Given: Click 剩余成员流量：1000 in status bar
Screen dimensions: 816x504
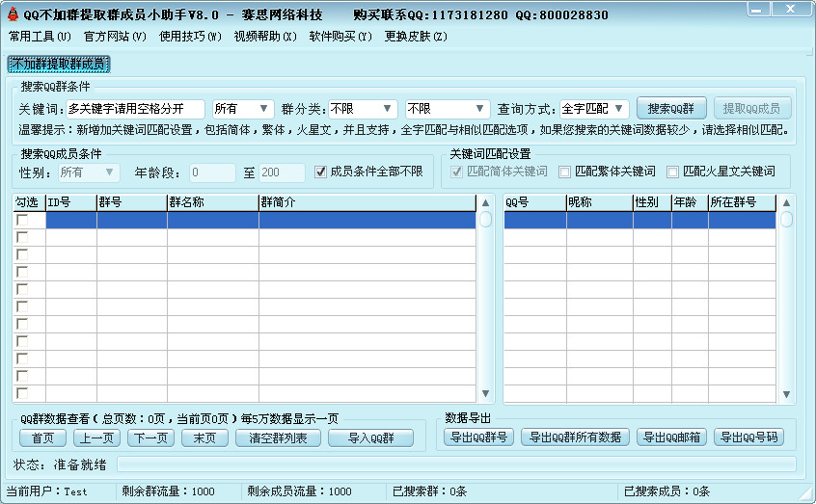Looking at the screenshot, I should [x=299, y=491].
